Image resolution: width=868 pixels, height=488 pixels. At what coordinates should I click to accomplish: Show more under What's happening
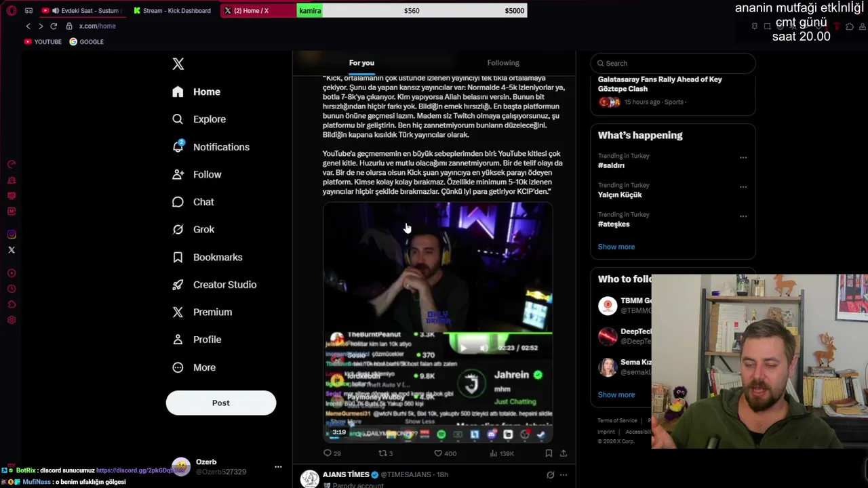(x=616, y=247)
